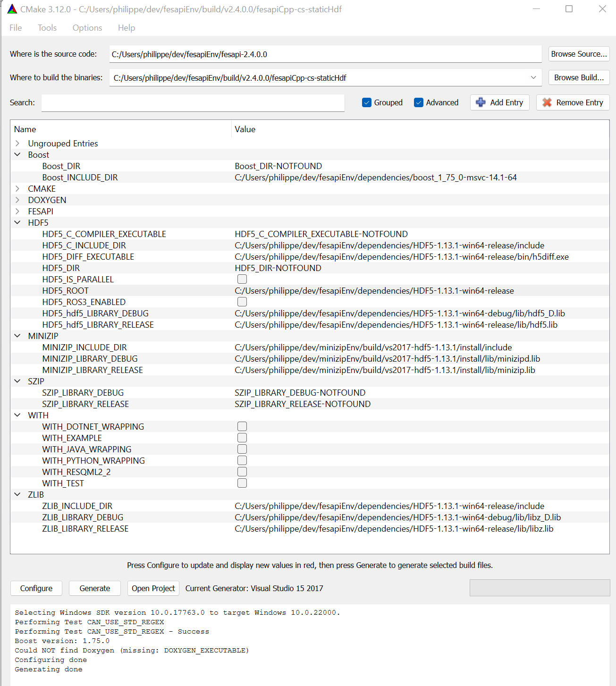Select the HDF5_hdf5_LIBRARY_DEBUG entry
This screenshot has width=616, height=686.
[95, 313]
